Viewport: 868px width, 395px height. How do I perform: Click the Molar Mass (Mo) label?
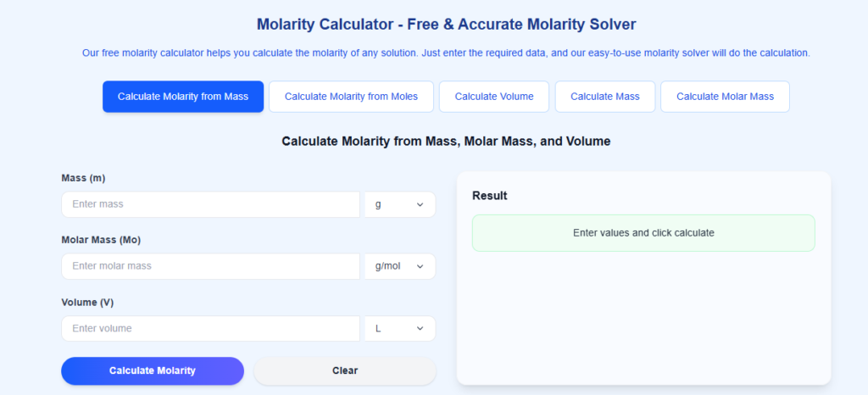click(x=101, y=240)
